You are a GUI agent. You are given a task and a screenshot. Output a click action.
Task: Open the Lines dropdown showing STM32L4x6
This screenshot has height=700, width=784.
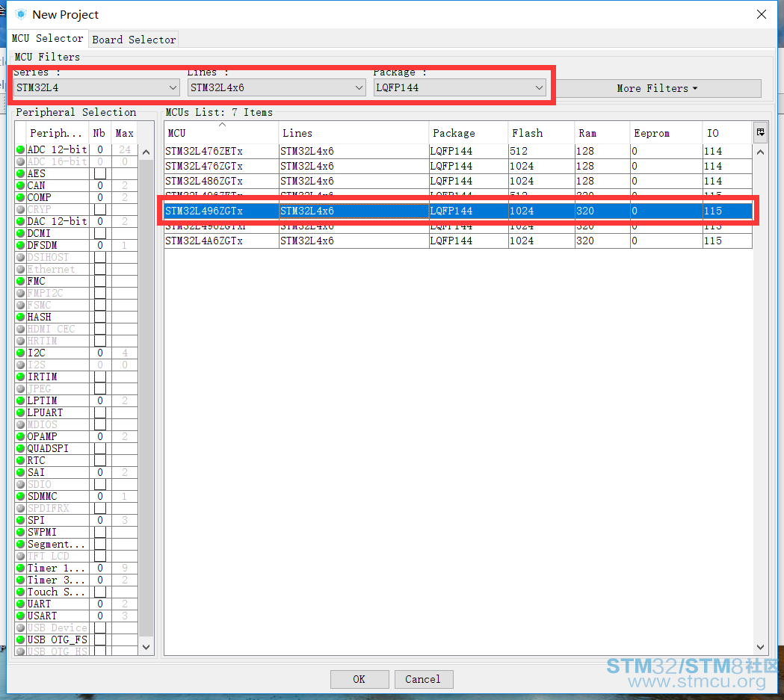point(276,87)
